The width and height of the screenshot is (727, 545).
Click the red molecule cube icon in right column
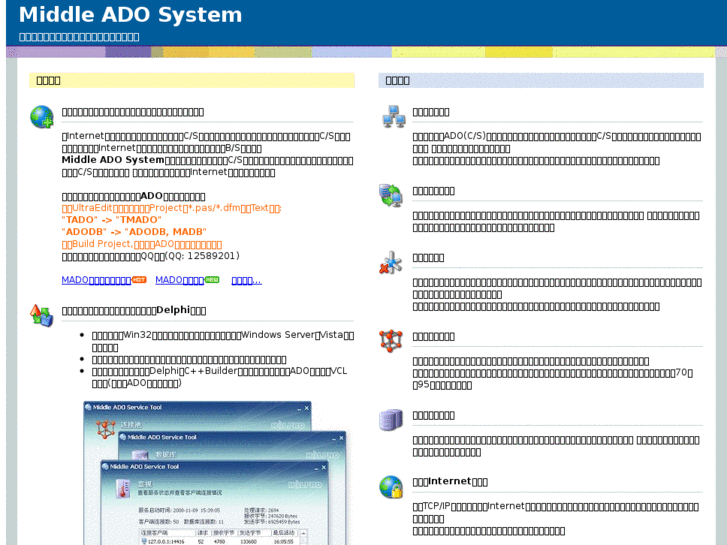(391, 341)
